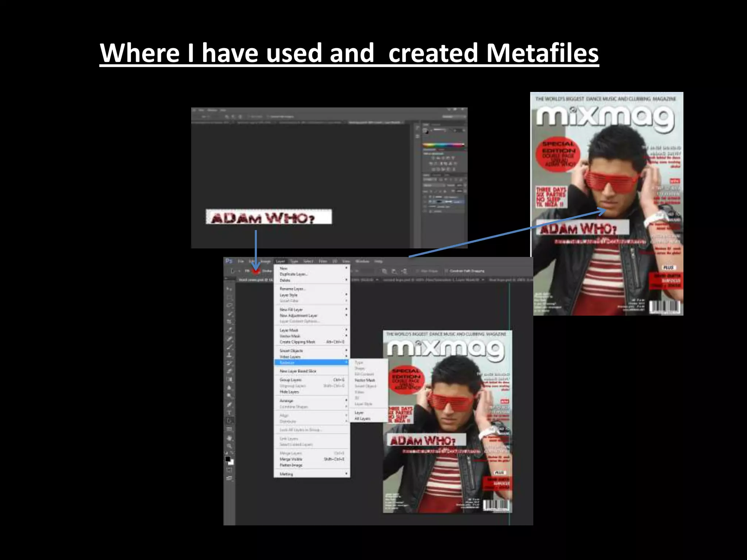747x560 pixels.
Task: Choose Hide Layers
Action: (312, 392)
